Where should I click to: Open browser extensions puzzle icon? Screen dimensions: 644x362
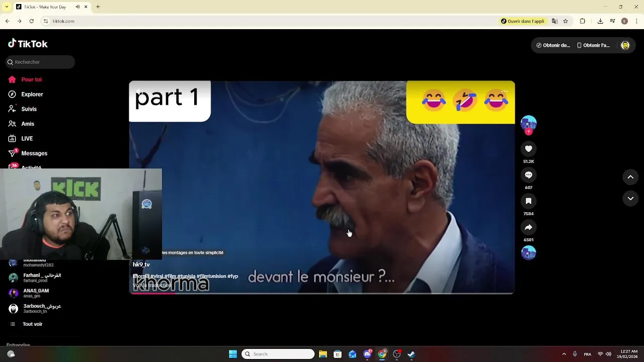583,21
